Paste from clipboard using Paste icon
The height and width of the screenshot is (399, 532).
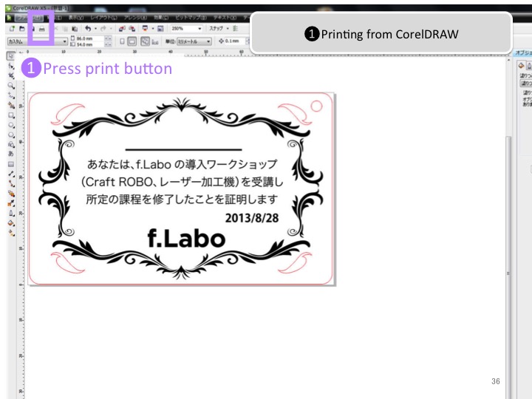[x=75, y=29]
